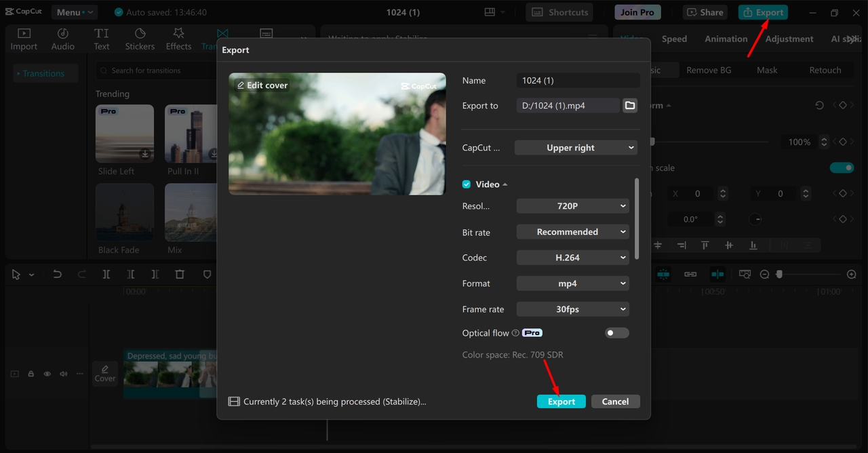868x453 pixels.
Task: Click the timeline zoom slider handle
Action: pos(779,274)
